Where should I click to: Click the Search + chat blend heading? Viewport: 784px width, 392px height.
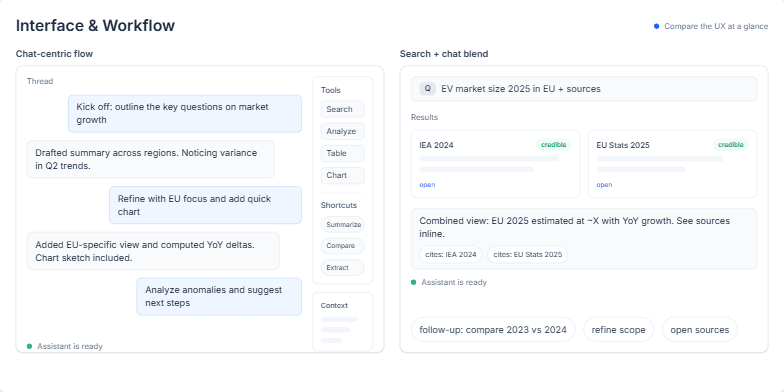point(444,54)
